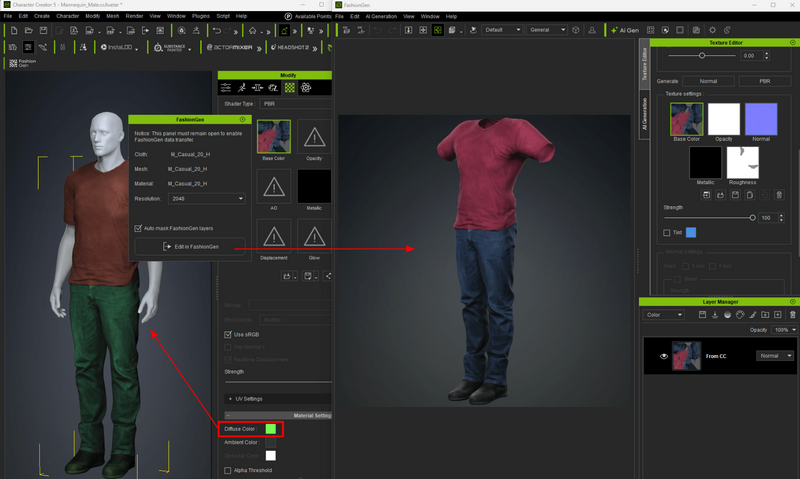The width and height of the screenshot is (800, 479).
Task: Click the green highlighted view-mode icon in FashionGen toolbar
Action: [x=438, y=30]
